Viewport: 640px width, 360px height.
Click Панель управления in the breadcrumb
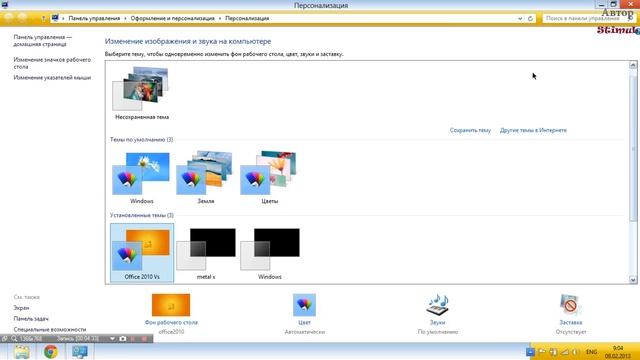(94, 18)
